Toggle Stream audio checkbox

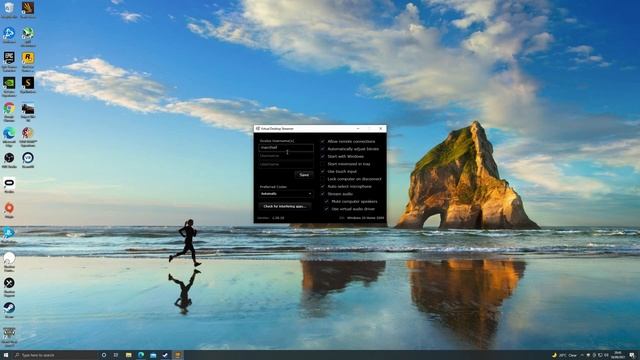tap(322, 194)
